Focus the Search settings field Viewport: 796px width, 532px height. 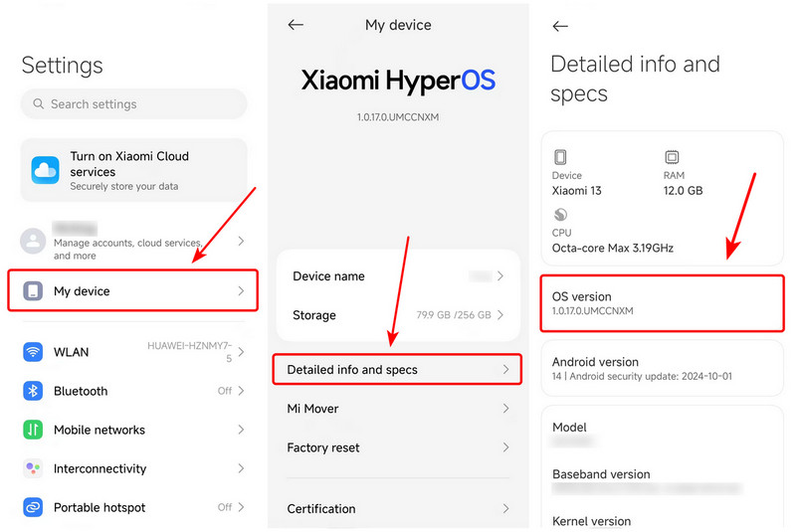click(x=134, y=103)
